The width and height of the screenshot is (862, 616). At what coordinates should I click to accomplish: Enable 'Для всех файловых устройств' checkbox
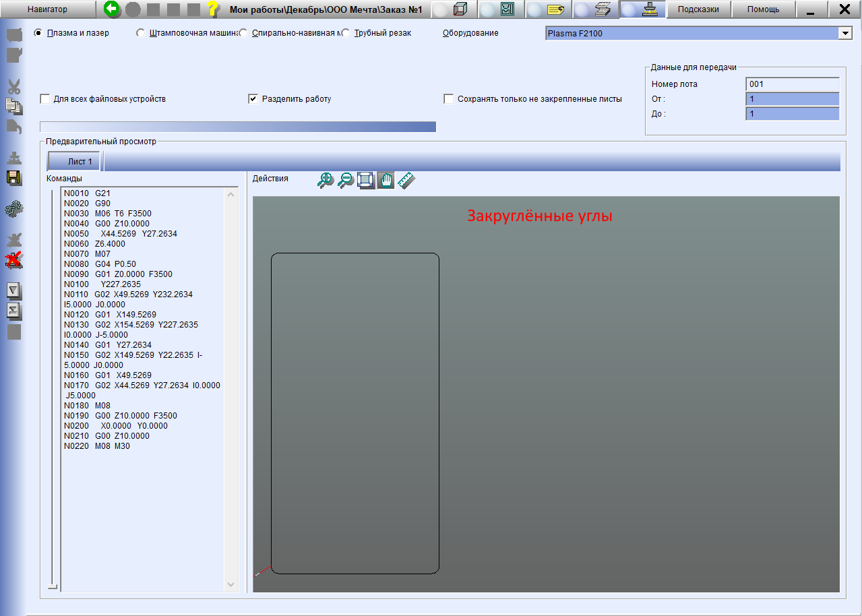tap(45, 99)
